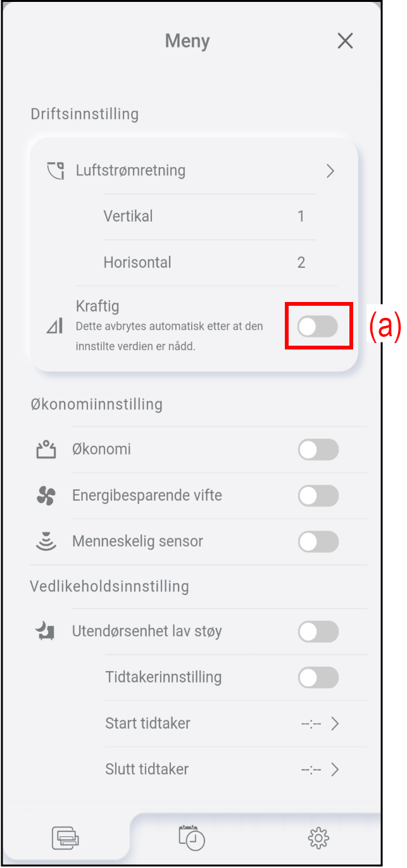Close the Meny panel with X
The image size is (407, 868).
click(345, 41)
